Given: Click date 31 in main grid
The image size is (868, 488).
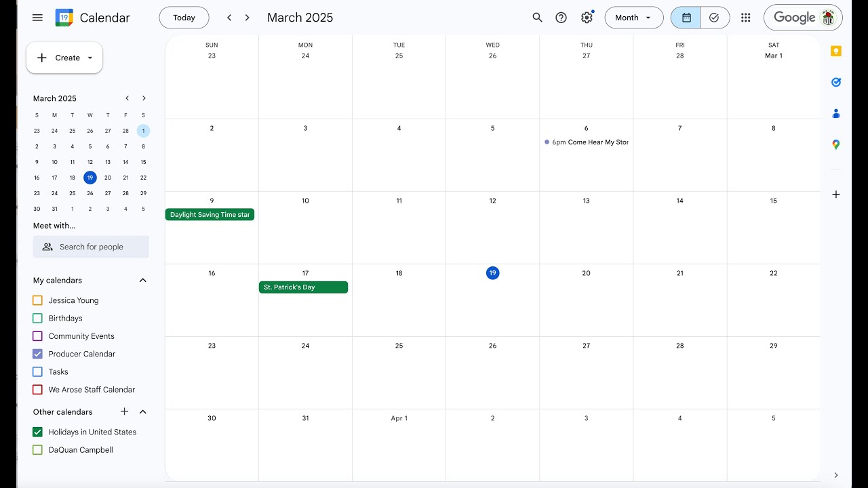Looking at the screenshot, I should tap(305, 418).
